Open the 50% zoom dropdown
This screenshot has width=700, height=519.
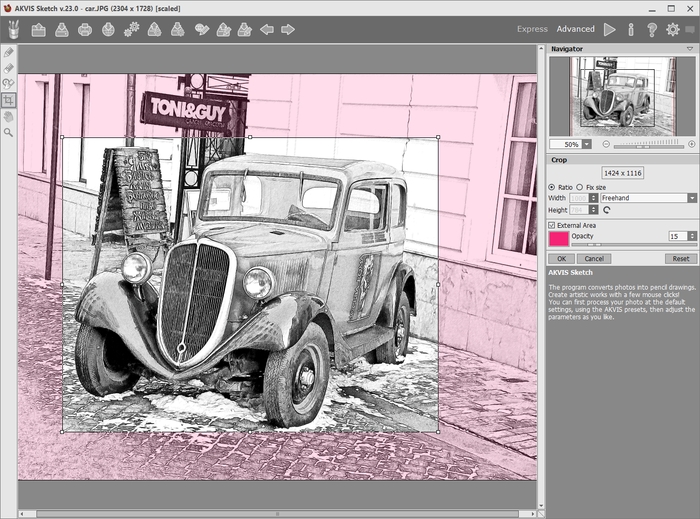click(x=587, y=144)
